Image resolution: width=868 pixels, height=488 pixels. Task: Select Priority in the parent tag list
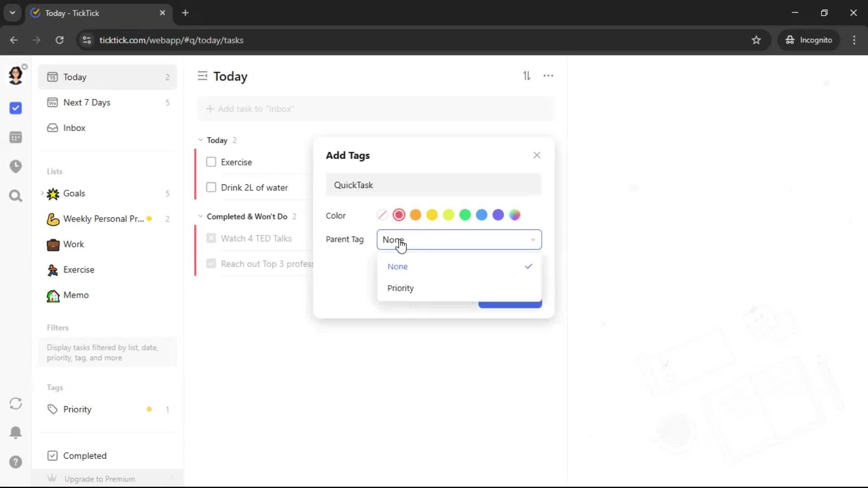pyautogui.click(x=401, y=288)
